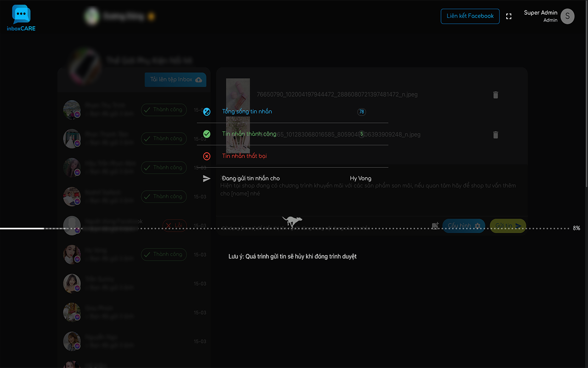Screen dimensions: 588x368
Task: Toggle Thành công badge for Hy Vong
Action: click(x=164, y=254)
